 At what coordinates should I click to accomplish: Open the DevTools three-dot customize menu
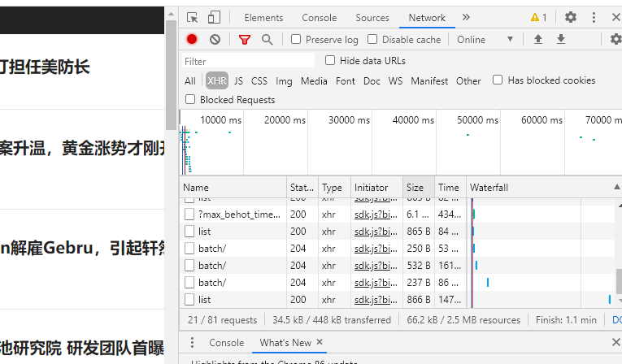pyautogui.click(x=594, y=17)
